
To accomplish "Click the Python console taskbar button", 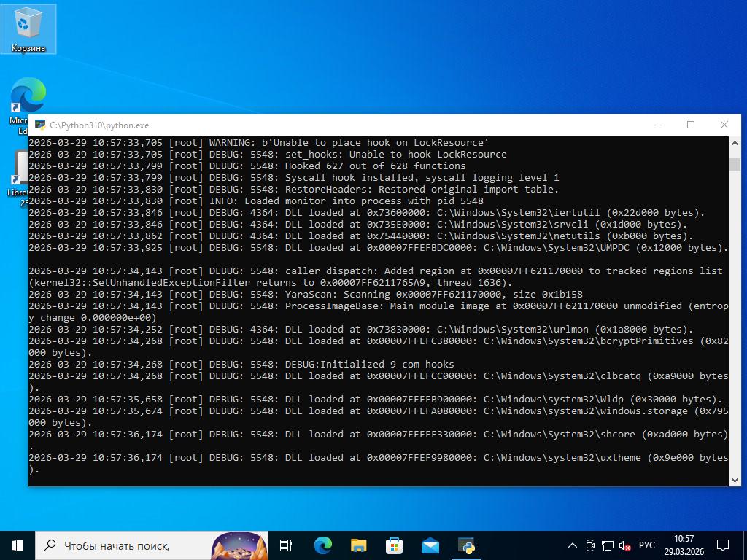I will coord(466,545).
